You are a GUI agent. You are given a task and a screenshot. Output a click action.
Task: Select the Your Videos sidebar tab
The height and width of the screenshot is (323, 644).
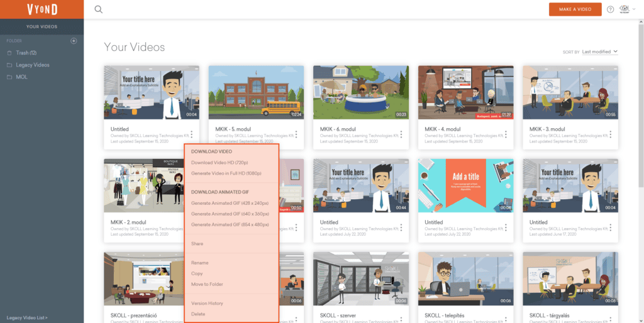[42, 26]
